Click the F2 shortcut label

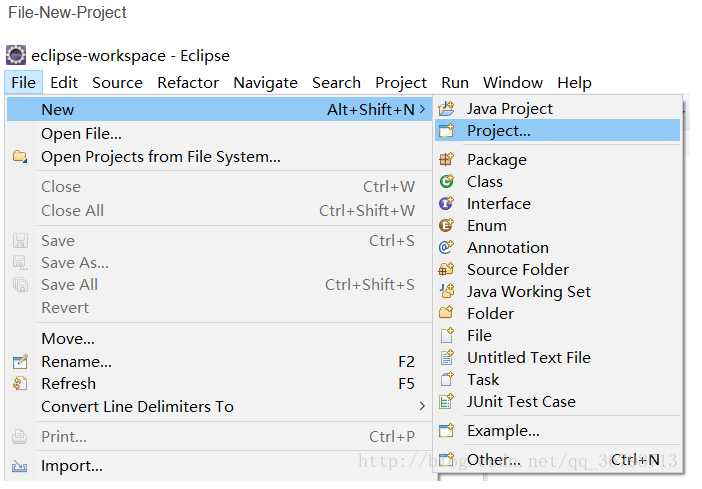coord(407,361)
